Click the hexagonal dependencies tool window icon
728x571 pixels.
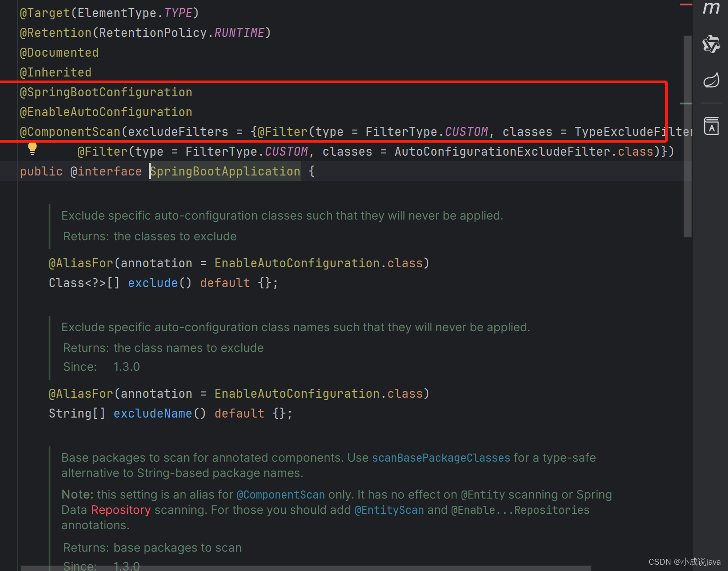point(711,44)
